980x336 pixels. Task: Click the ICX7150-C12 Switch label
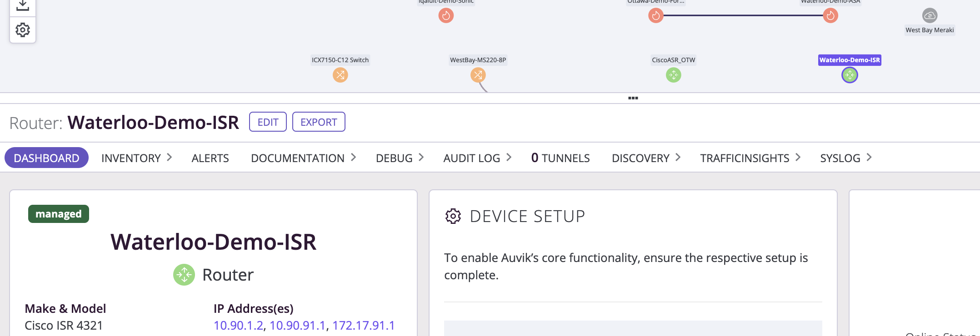tap(340, 60)
